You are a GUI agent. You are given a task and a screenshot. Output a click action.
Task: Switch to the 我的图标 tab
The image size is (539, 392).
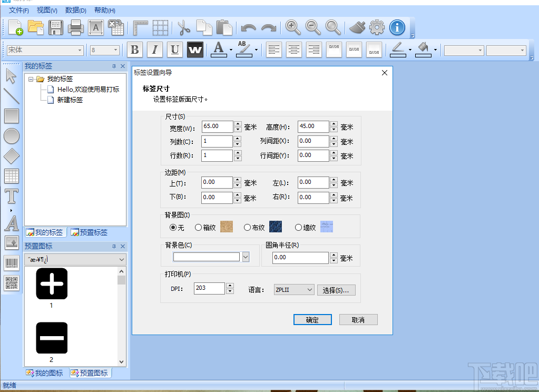[x=44, y=373]
